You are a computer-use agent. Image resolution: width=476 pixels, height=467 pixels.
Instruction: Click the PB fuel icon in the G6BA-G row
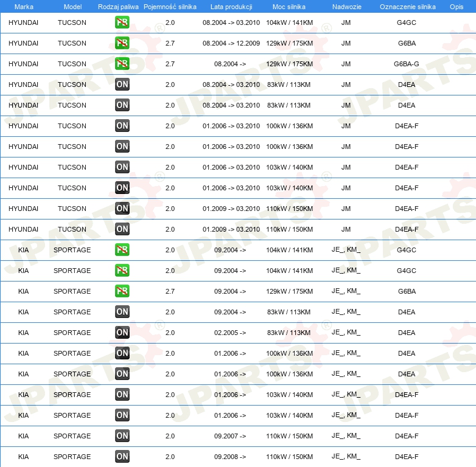122,63
